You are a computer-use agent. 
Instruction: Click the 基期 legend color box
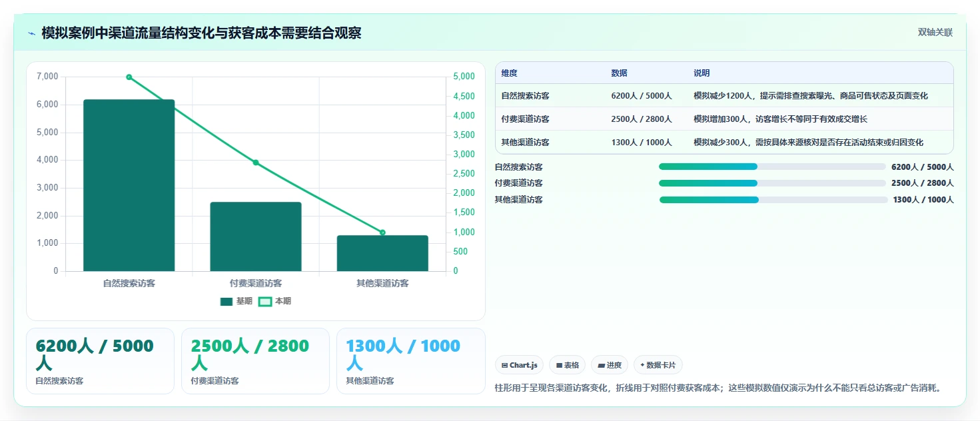[227, 301]
